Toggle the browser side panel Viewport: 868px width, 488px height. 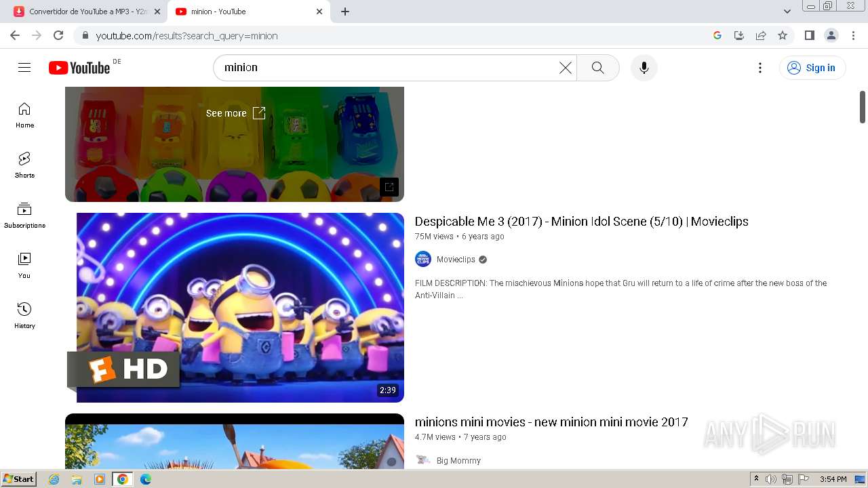tap(809, 35)
